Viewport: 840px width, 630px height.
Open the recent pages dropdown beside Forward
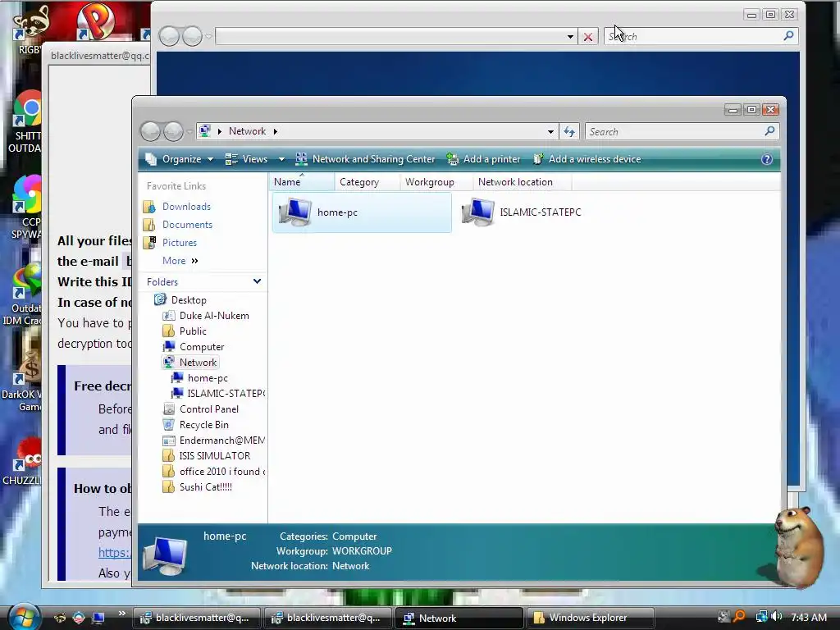(x=189, y=132)
